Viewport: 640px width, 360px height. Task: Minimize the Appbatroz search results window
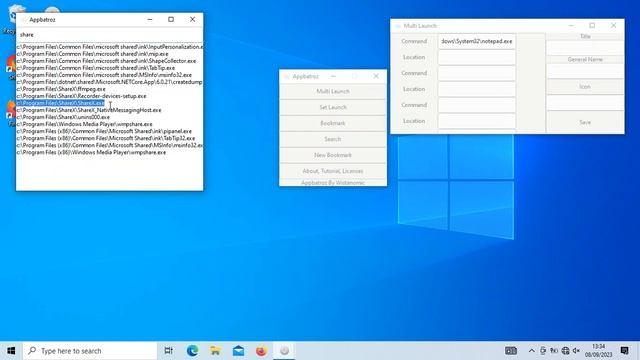coord(150,19)
